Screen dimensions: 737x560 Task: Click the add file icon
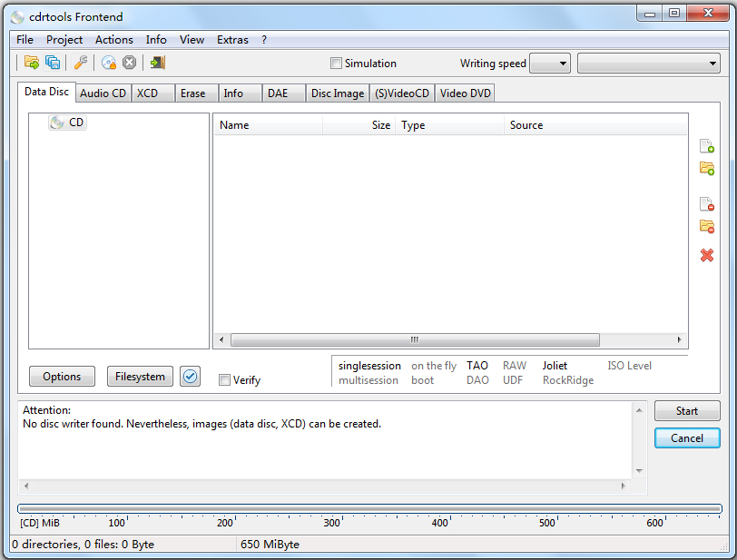pos(706,146)
